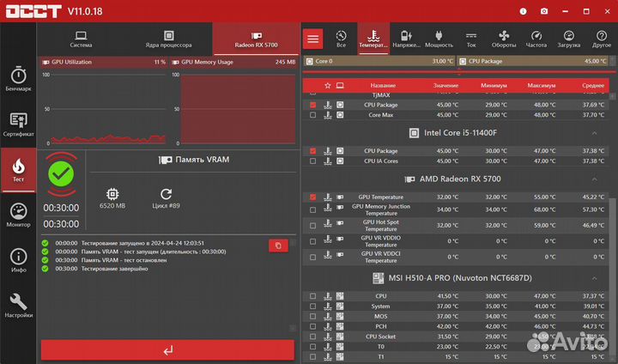Click the red copy log button
The height and width of the screenshot is (364, 618).
click(x=278, y=246)
